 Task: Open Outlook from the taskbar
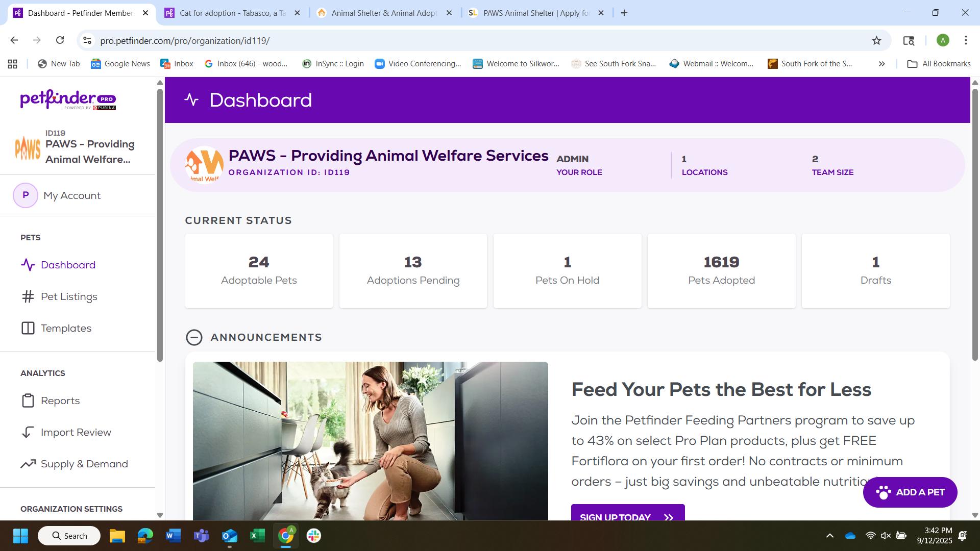[230, 536]
